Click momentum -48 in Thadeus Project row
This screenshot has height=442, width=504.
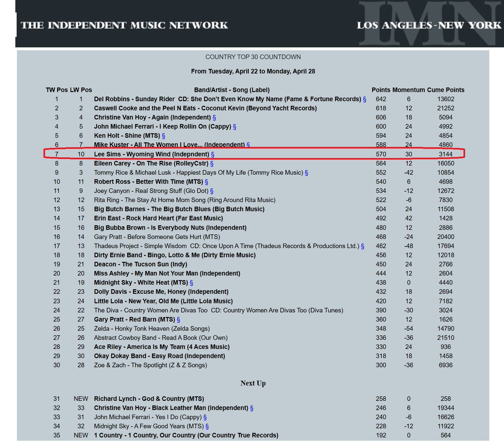pos(409,246)
